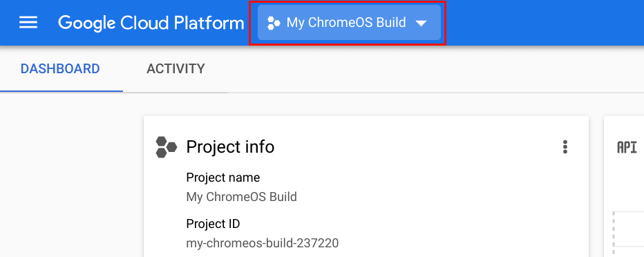Click the project selector dropdown arrow
Viewport: 644px width, 257px height.
coord(422,23)
